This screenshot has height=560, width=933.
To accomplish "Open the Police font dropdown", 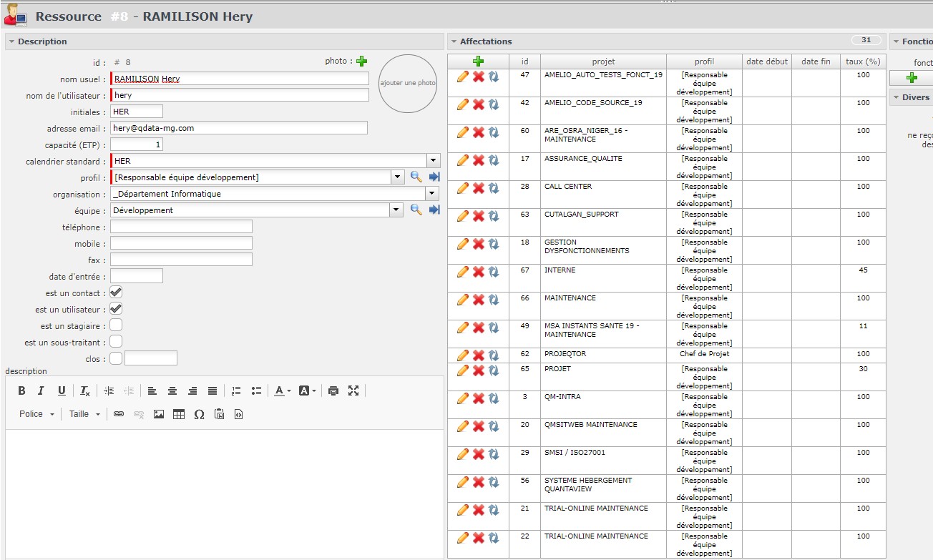I will pos(36,414).
